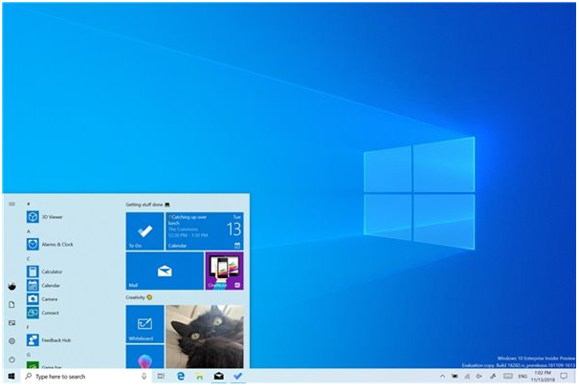Viewport: 579px width, 392px height.
Task: Open the network icon in system tray
Action: click(x=467, y=376)
